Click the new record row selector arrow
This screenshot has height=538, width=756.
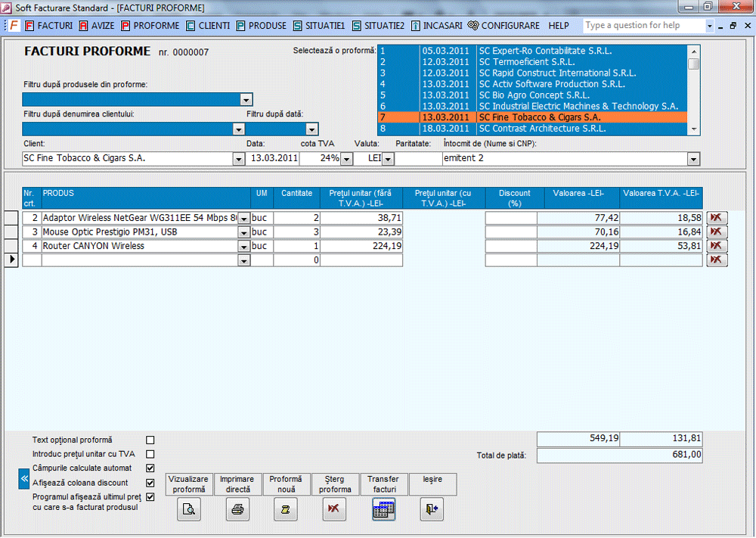(11, 260)
